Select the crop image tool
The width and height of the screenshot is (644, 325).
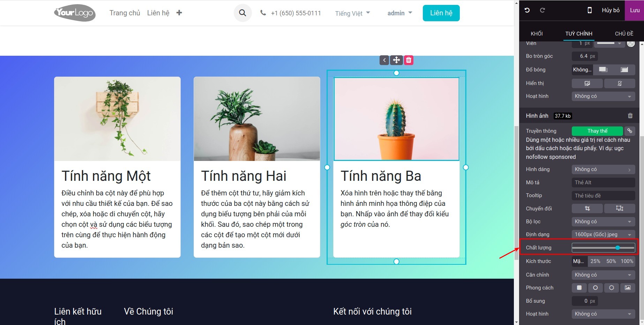point(587,208)
